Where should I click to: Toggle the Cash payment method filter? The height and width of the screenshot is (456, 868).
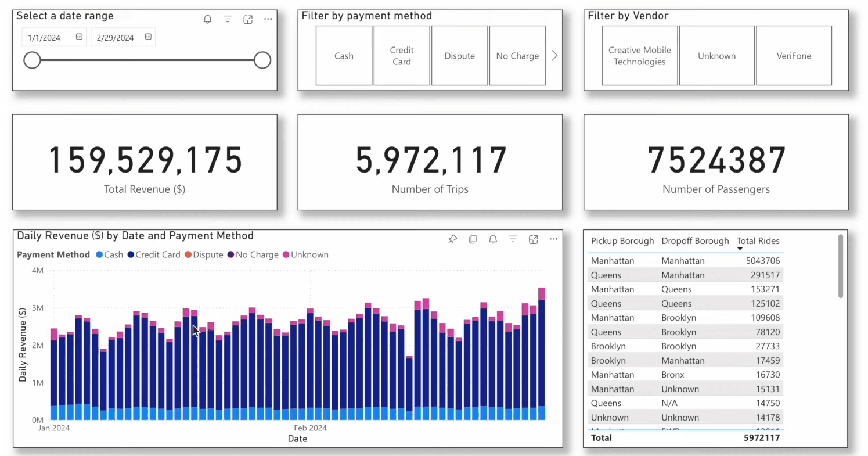point(344,56)
